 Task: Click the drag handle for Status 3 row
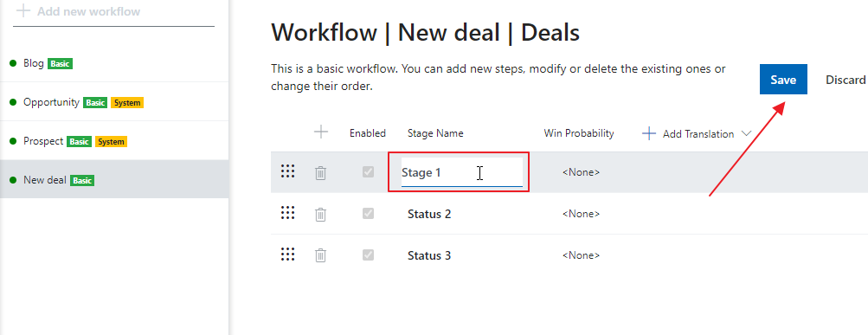point(287,254)
